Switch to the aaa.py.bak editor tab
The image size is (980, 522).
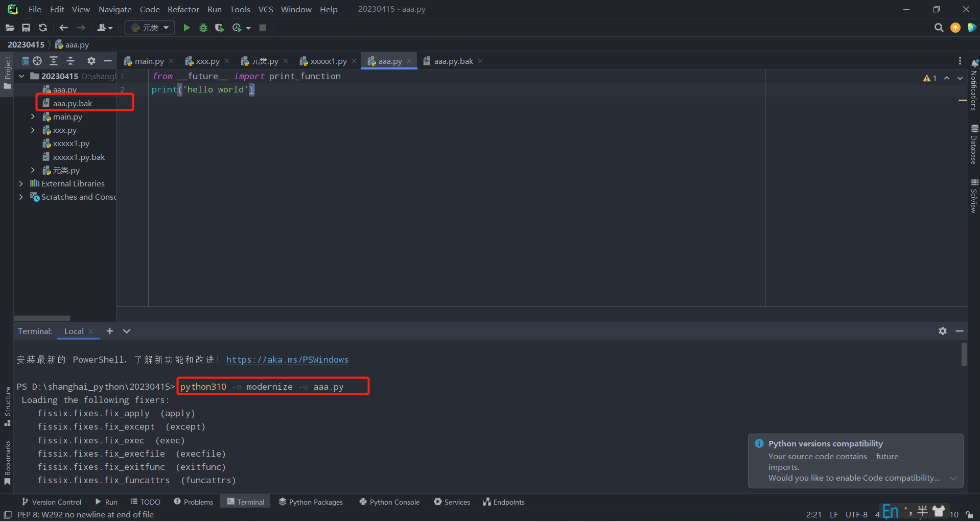453,61
